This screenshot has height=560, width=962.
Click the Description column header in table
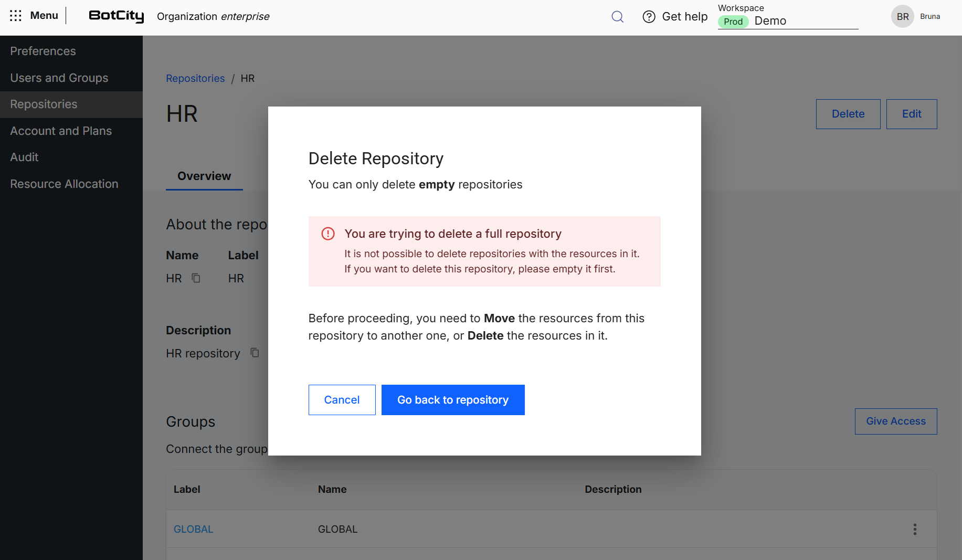pos(613,489)
